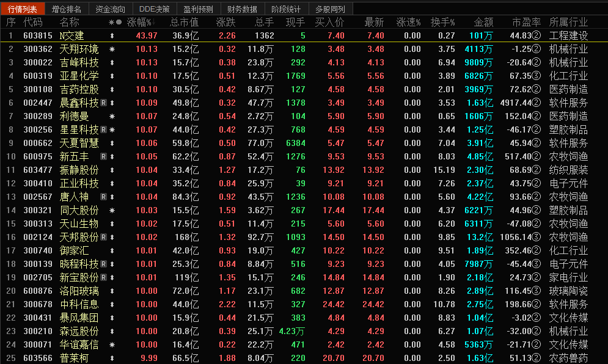Open the DDE决策 tab
608x364 pixels.
tap(154, 9)
